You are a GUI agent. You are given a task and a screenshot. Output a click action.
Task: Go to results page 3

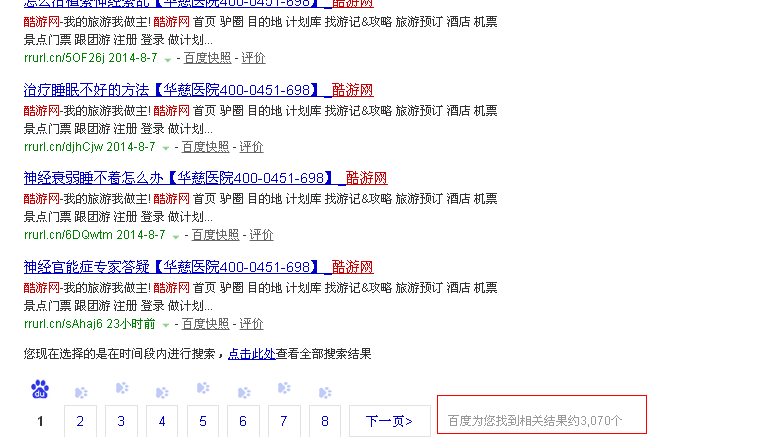click(x=121, y=421)
